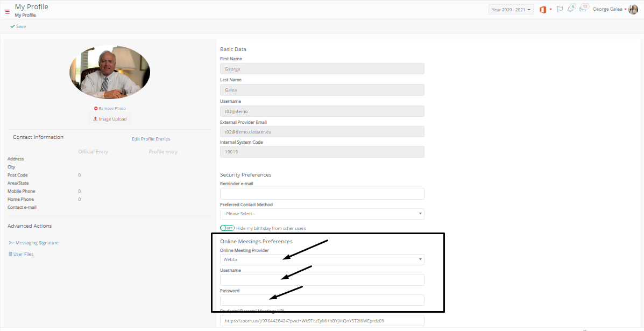
Task: Open the Preferred Contact Method dropdown
Action: 322,214
